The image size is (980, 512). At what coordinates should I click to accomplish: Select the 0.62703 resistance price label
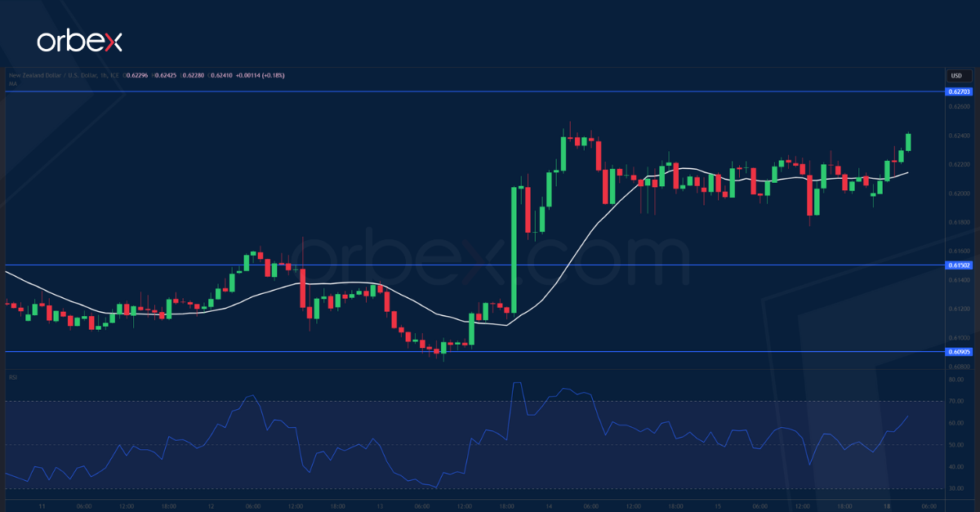tap(960, 92)
